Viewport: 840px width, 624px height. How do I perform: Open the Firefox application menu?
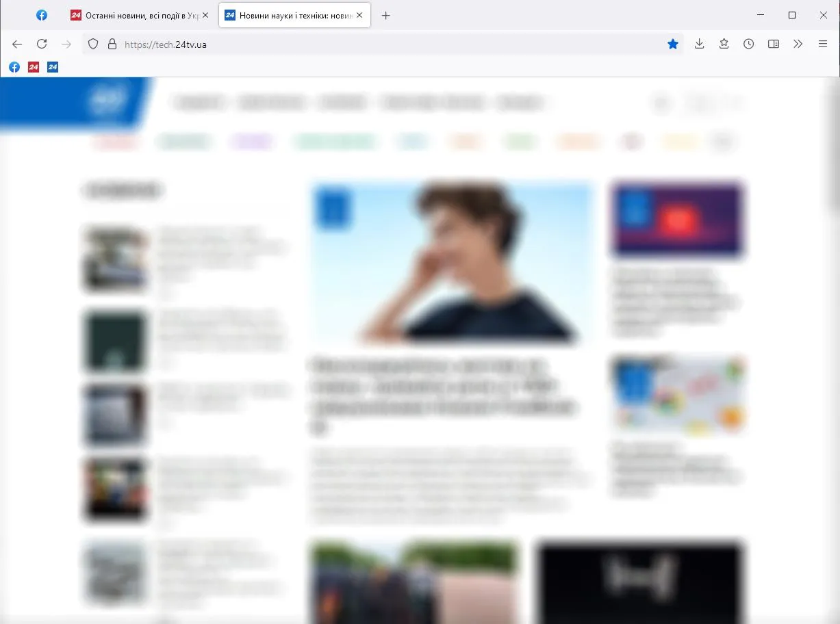822,44
